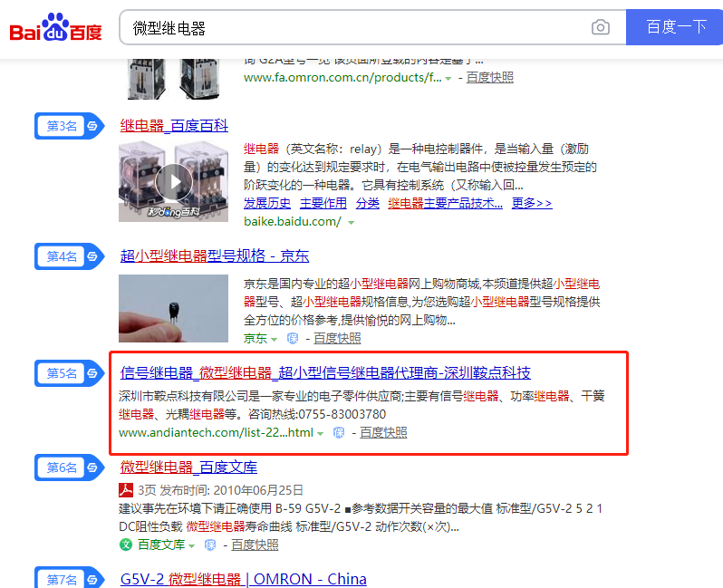Click the JD finger-holding-component thumbnail
Viewport: 723px width, 588px height.
point(173,309)
